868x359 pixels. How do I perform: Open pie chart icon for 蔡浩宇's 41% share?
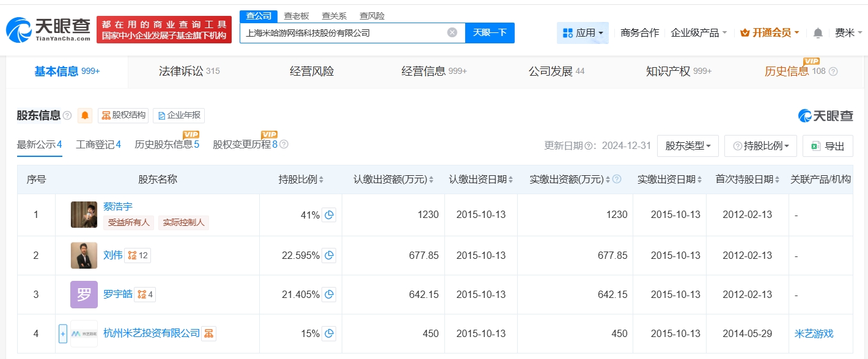tap(329, 215)
